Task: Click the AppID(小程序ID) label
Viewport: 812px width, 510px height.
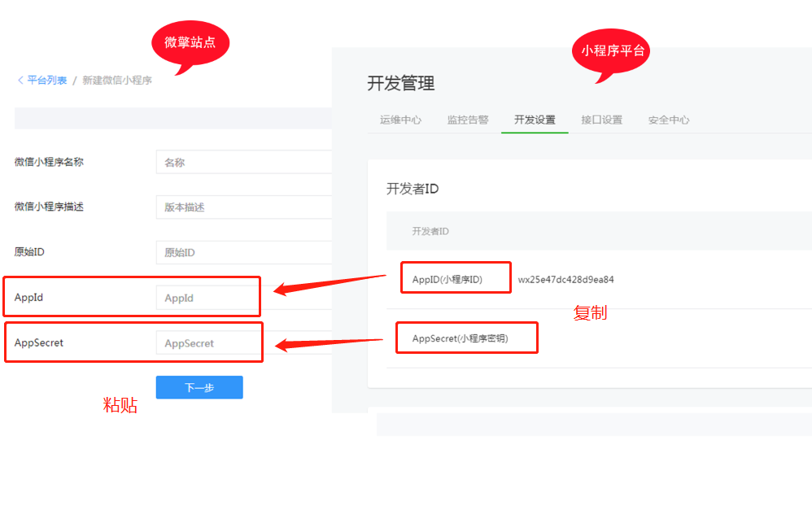Action: [447, 280]
